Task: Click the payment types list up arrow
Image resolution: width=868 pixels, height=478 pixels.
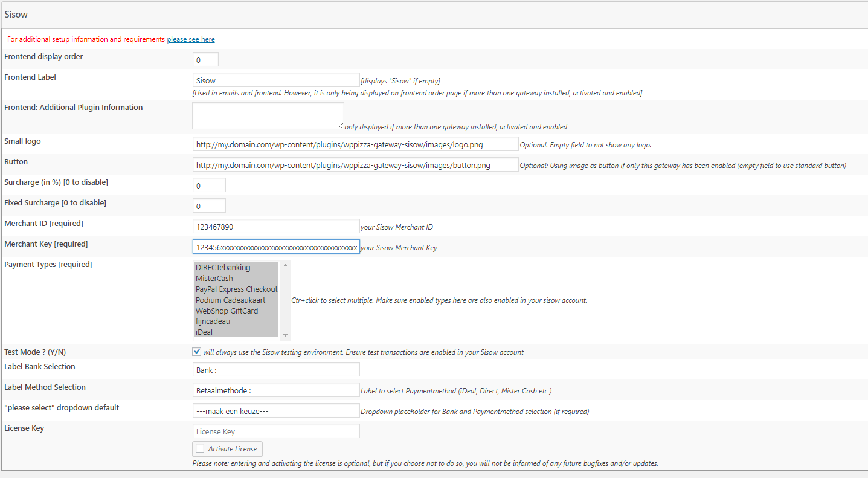Action: coord(285,265)
